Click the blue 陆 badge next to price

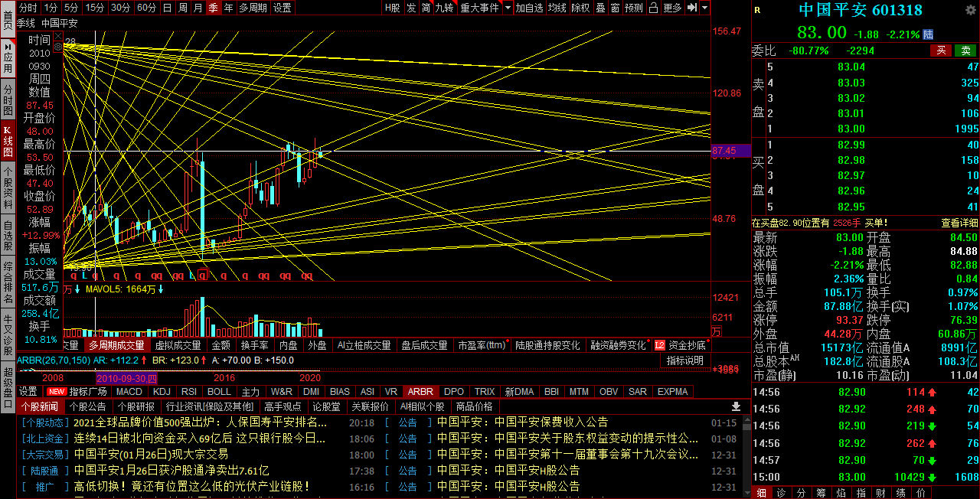pos(928,34)
